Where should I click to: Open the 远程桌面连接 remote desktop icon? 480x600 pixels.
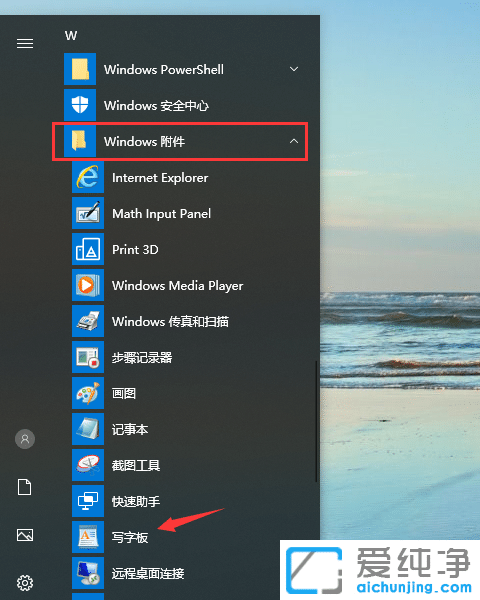[88, 573]
